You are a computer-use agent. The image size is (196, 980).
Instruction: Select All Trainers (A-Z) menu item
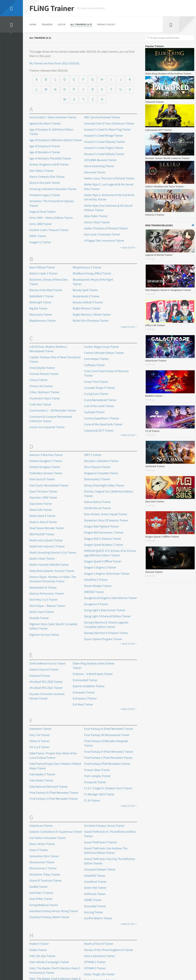pyautogui.click(x=81, y=24)
